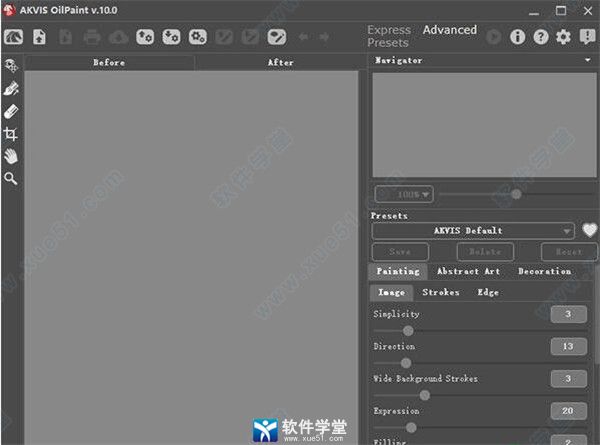
Task: Adjust the Simplicity slider
Action: click(x=408, y=330)
